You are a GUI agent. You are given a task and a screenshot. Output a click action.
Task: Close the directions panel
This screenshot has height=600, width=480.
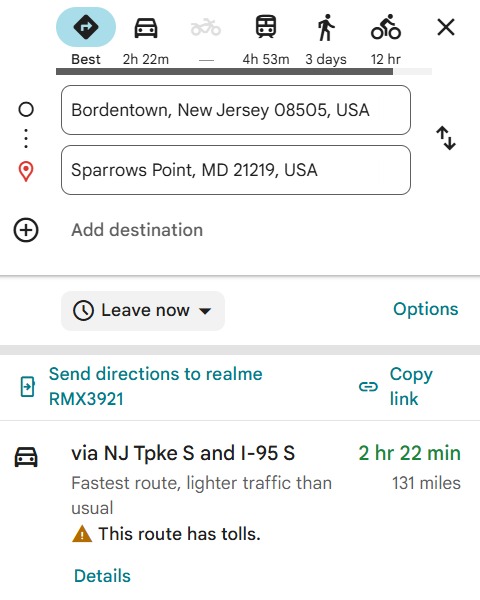(446, 28)
